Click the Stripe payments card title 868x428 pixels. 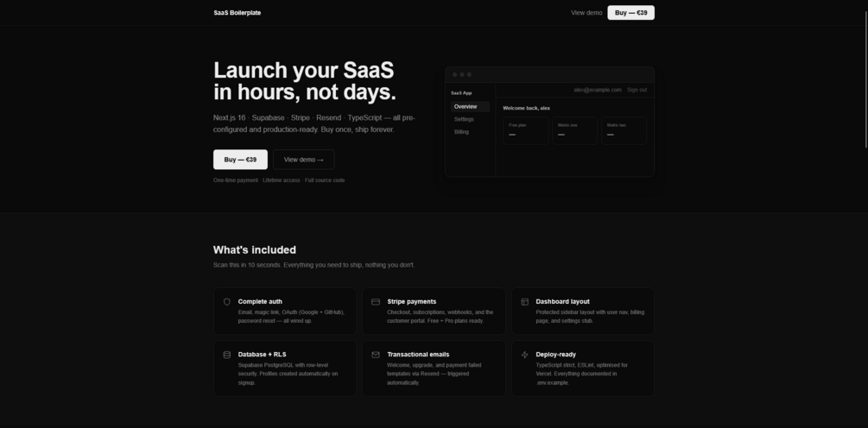coord(411,302)
